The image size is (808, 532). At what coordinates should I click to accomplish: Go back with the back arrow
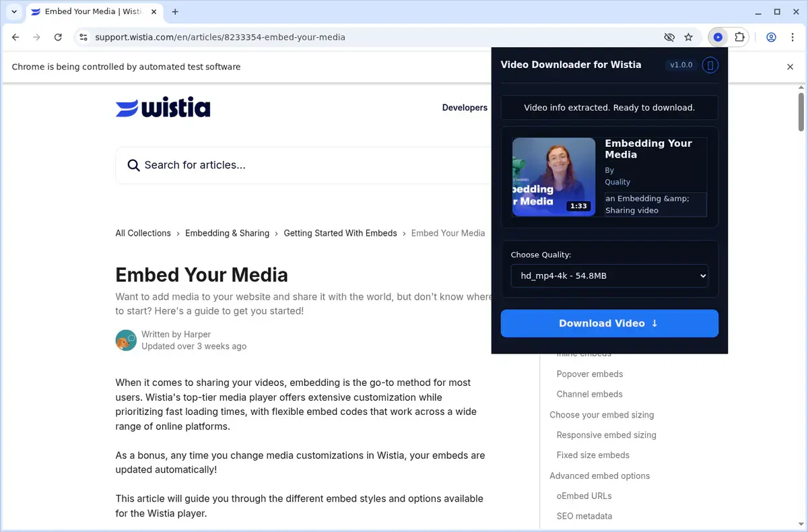(x=16, y=37)
